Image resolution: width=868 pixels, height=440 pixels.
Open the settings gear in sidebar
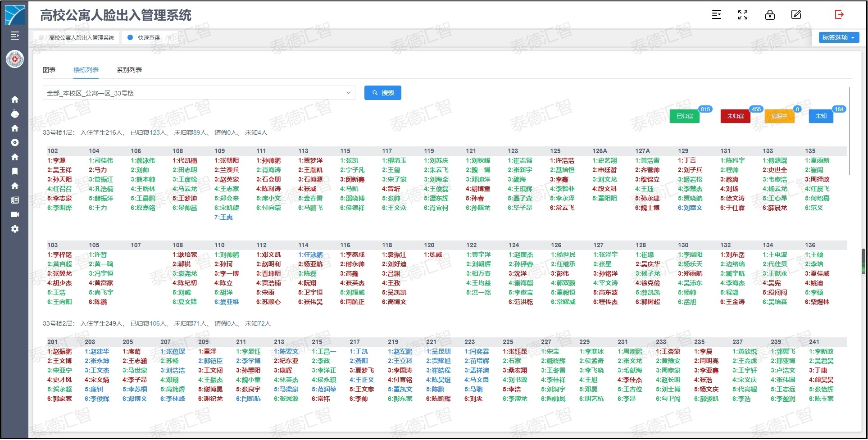pos(15,229)
